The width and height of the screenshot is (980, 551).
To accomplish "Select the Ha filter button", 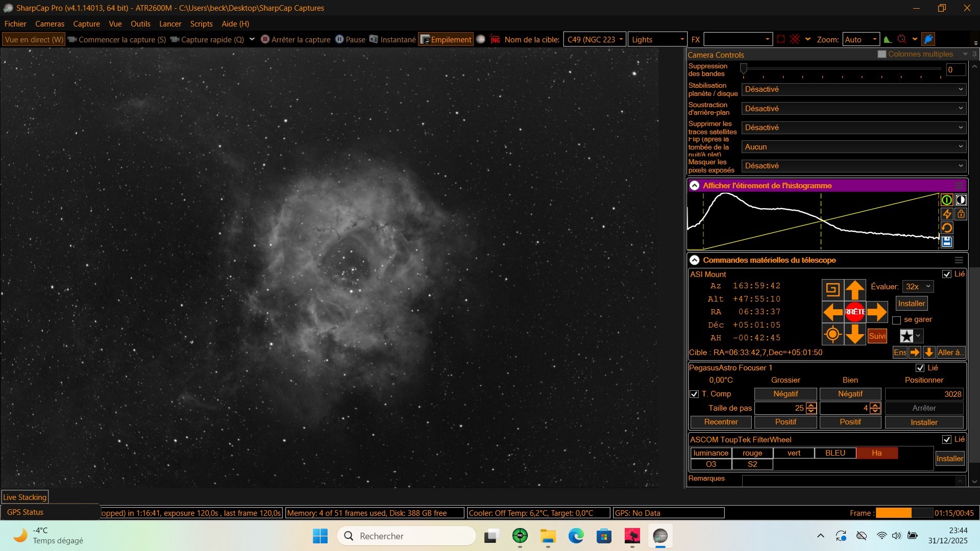I will [877, 453].
